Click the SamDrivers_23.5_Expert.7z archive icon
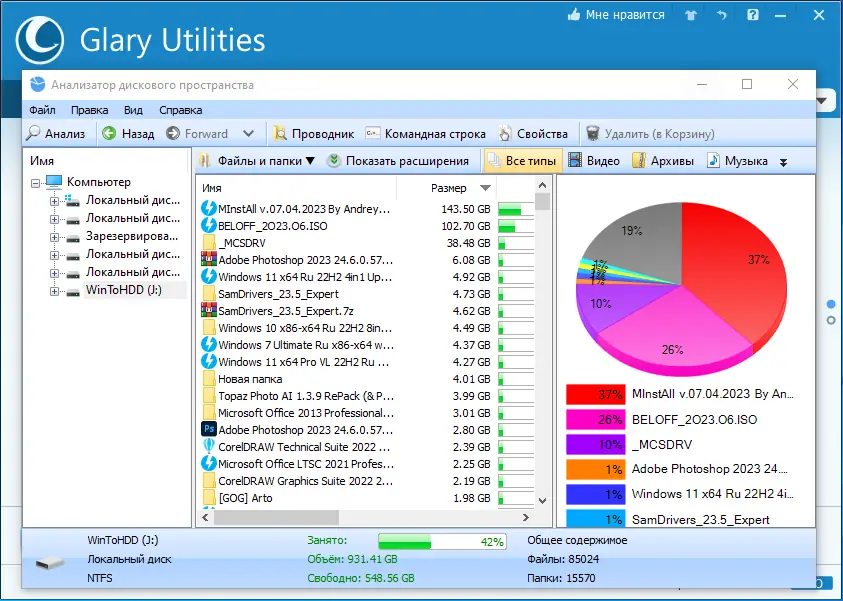 click(209, 311)
